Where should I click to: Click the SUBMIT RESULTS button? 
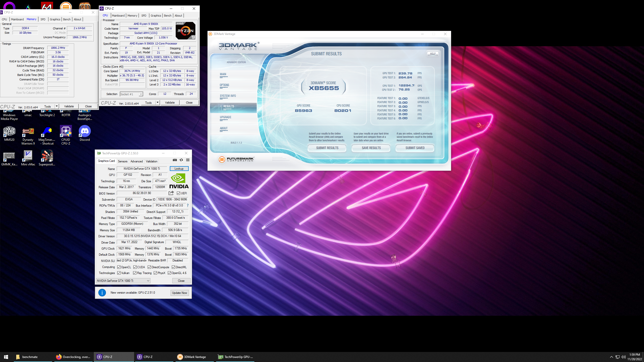pyautogui.click(x=327, y=148)
